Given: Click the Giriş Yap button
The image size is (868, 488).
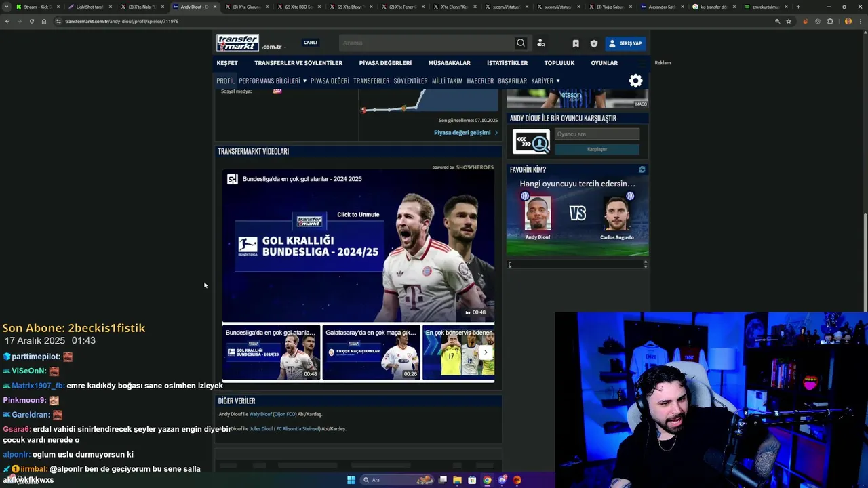Looking at the screenshot, I should tap(625, 43).
